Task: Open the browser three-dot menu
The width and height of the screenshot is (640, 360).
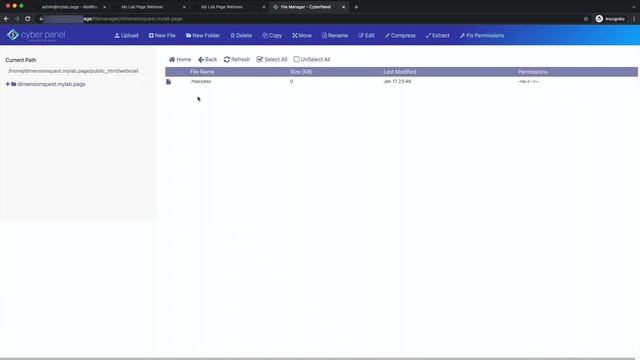Action: pyautogui.click(x=634, y=19)
